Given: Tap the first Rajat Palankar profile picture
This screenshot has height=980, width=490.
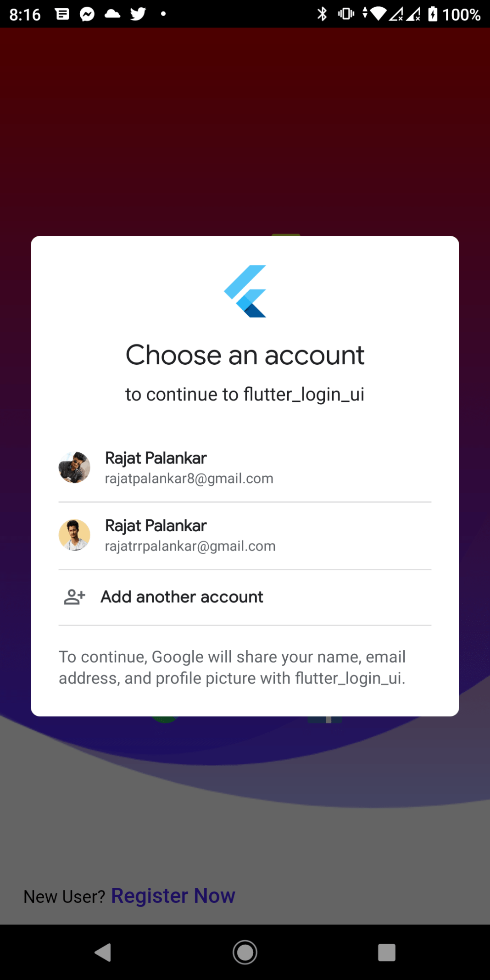Looking at the screenshot, I should 74,468.
